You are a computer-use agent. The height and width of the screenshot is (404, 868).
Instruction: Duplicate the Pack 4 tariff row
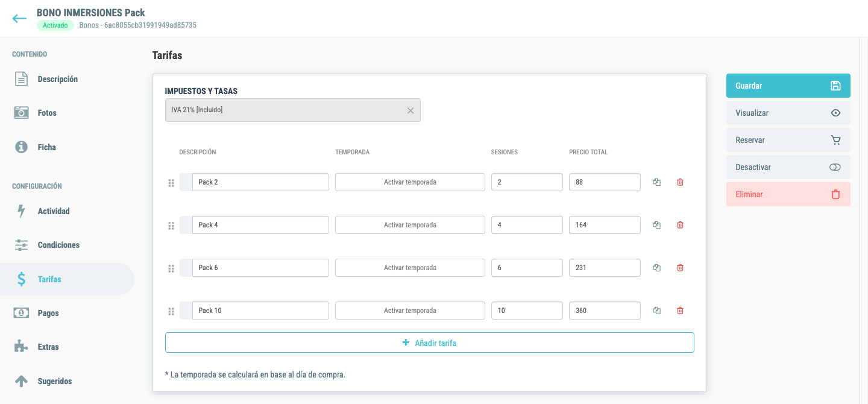656,225
